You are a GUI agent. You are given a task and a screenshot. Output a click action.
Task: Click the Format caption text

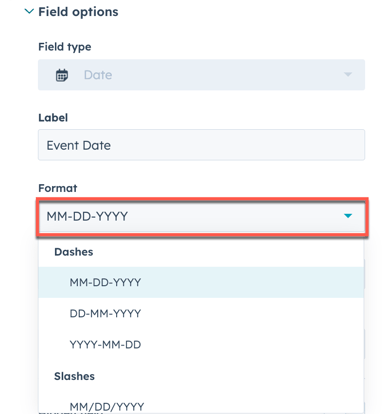(x=58, y=188)
